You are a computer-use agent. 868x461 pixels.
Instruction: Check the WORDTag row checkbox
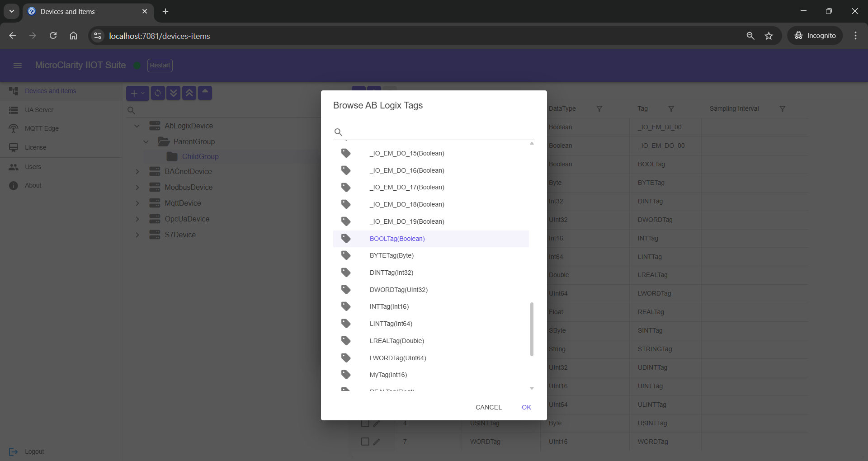(365, 442)
